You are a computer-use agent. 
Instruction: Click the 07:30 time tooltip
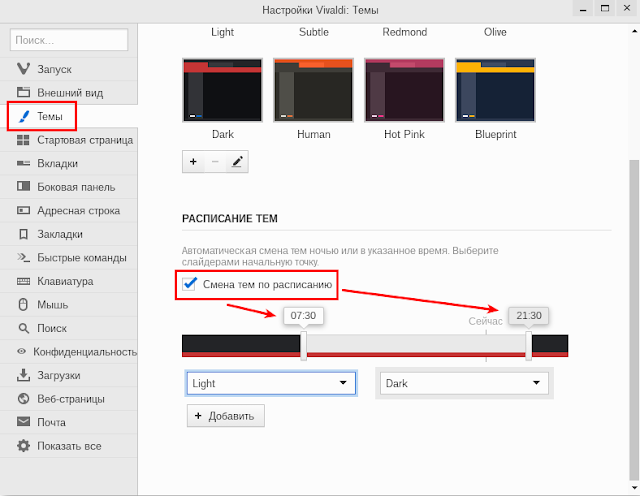click(x=303, y=316)
